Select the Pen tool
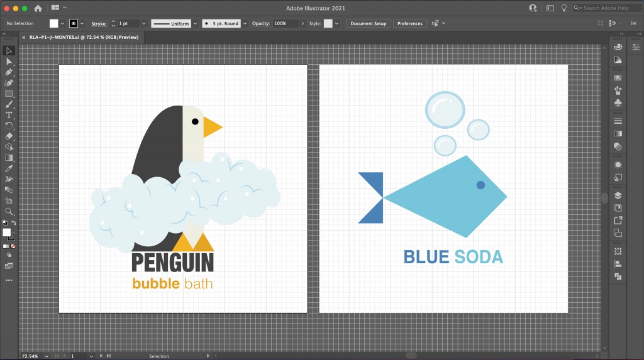This screenshot has height=360, width=644. (x=9, y=72)
